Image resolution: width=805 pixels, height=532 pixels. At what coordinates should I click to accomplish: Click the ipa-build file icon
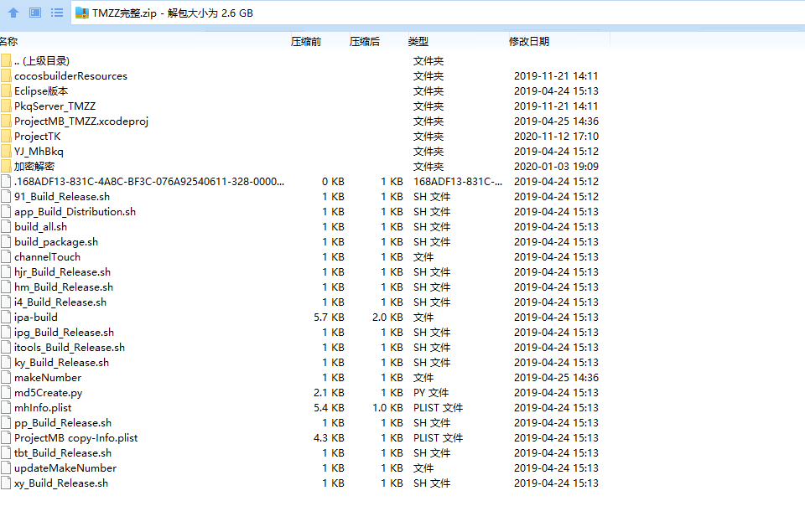pos(7,318)
